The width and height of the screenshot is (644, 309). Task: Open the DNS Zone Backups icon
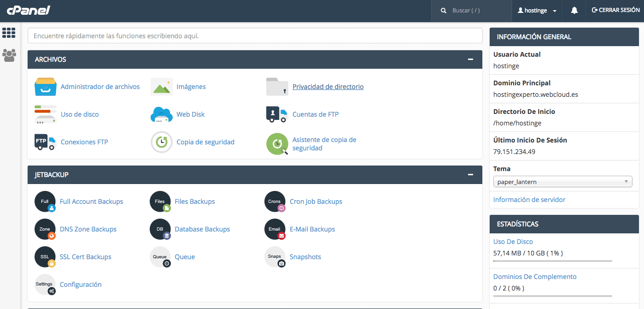[x=45, y=229]
